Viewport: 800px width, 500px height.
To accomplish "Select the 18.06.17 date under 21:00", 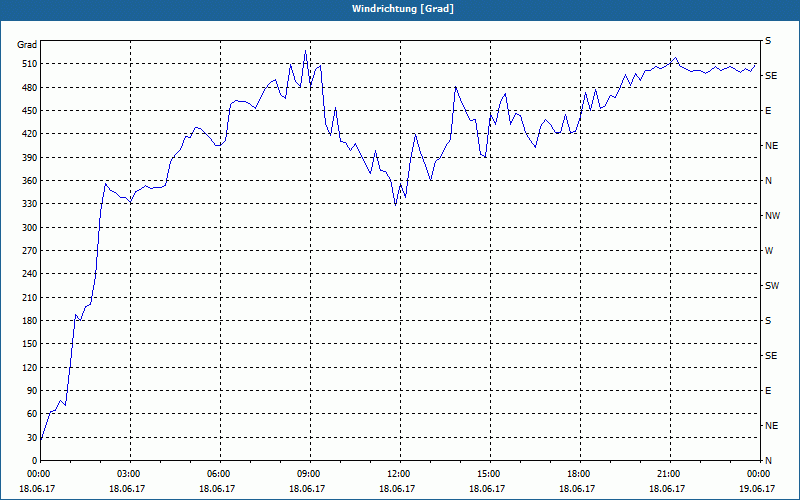I will [x=667, y=488].
